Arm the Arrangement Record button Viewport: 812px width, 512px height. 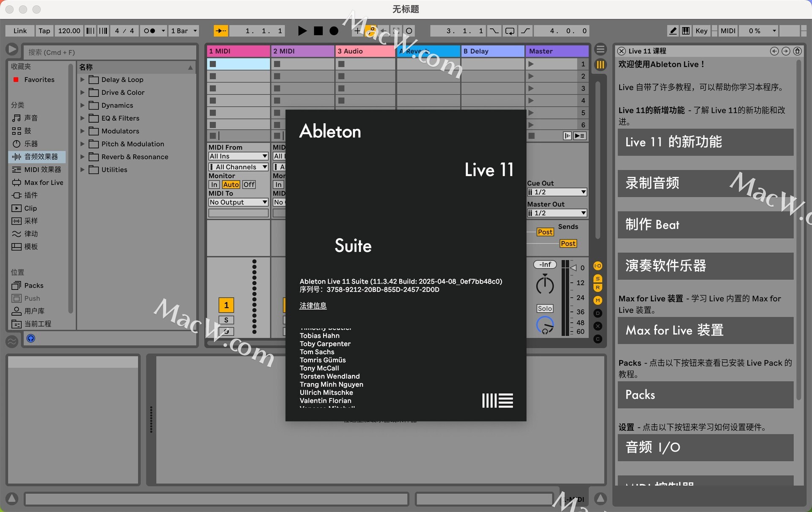point(334,31)
